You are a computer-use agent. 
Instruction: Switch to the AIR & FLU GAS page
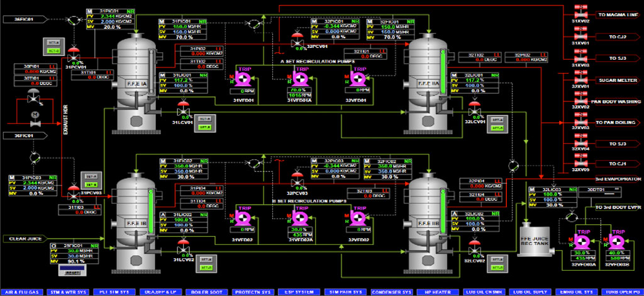(22, 292)
